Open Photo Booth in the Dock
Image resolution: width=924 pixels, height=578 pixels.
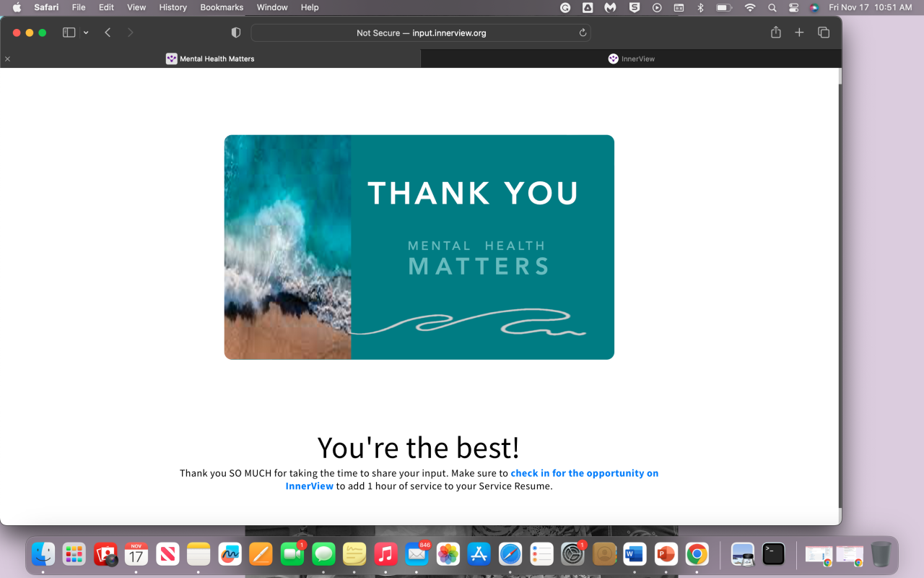click(x=105, y=554)
